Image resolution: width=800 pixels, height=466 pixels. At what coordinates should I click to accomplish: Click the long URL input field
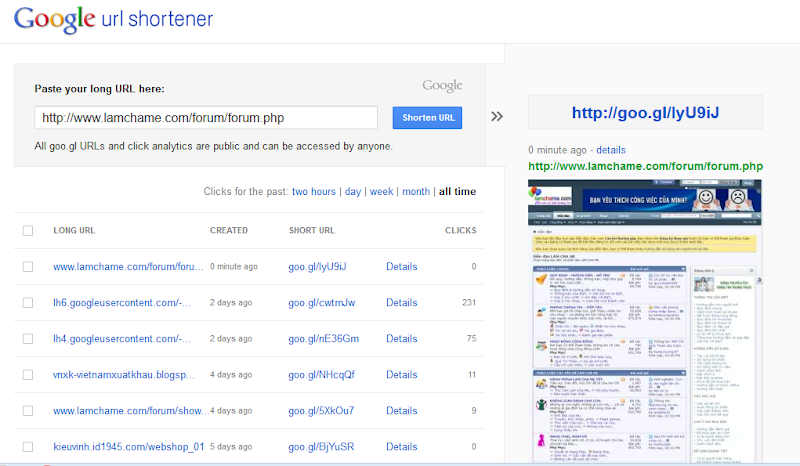pos(206,118)
